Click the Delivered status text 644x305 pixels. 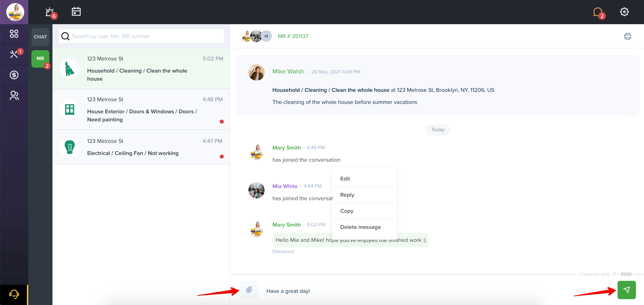283,251
